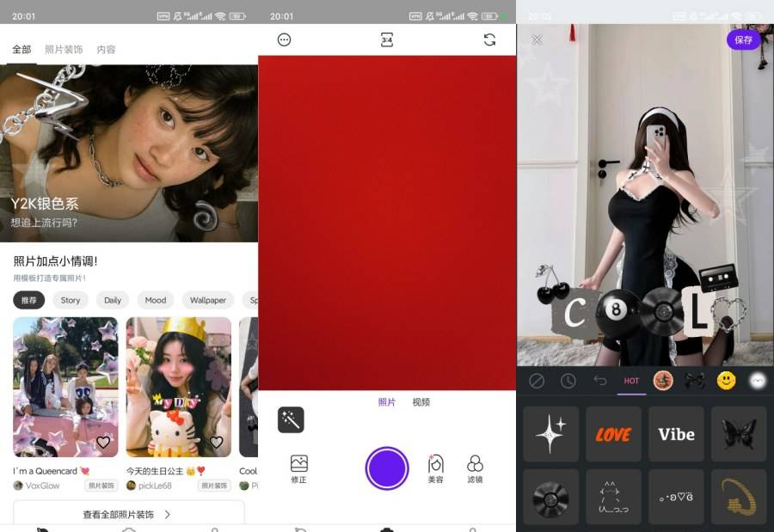774x532 pixels.
Task: Tap the magic wand effects icon
Action: (291, 419)
